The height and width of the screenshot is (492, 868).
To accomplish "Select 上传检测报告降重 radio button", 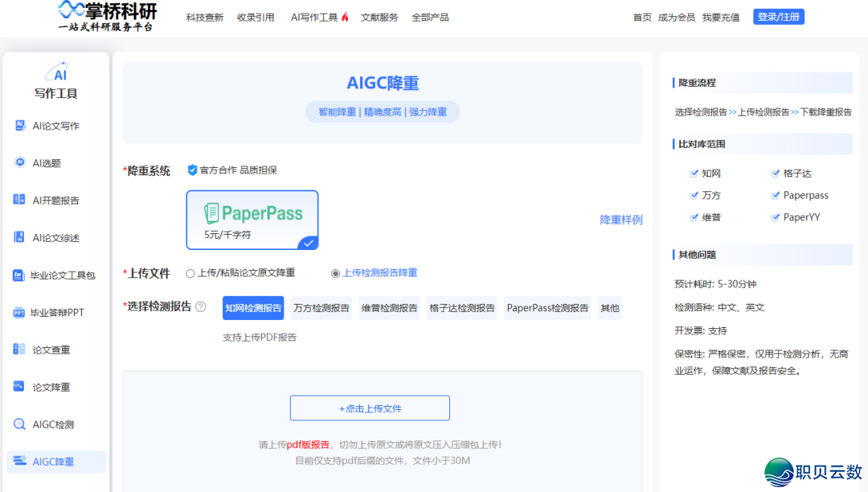I will coord(335,273).
